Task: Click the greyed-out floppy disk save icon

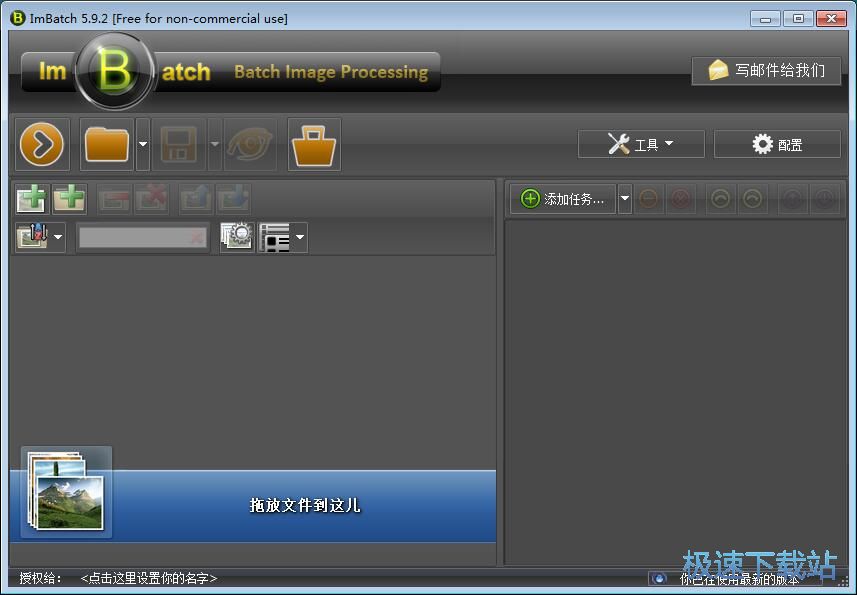Action: (x=179, y=144)
